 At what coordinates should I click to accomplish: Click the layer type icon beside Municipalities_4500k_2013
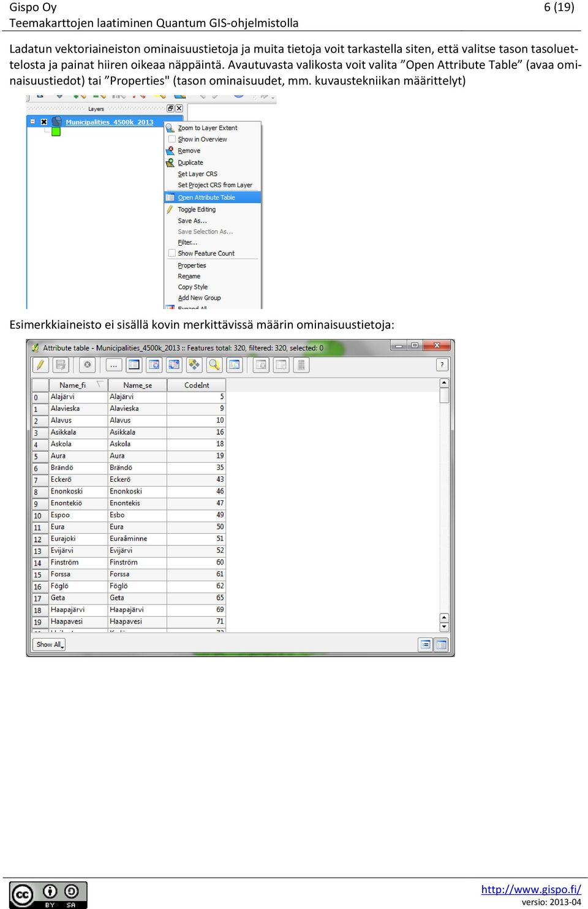pos(56,121)
